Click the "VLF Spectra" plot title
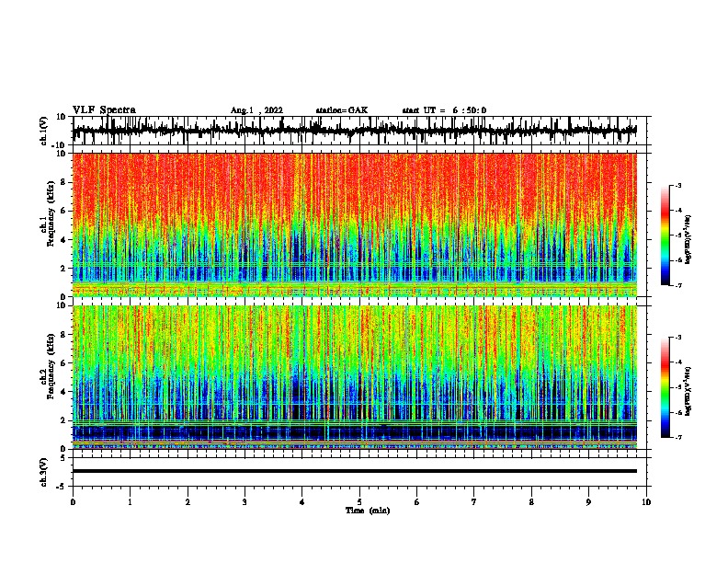This screenshot has height=563, width=728. [x=104, y=110]
